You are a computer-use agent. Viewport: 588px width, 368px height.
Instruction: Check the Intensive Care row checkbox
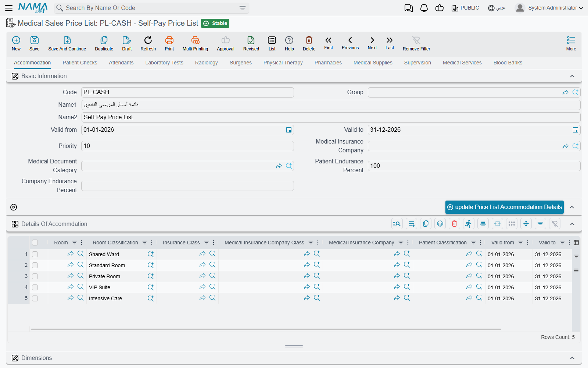tap(35, 298)
